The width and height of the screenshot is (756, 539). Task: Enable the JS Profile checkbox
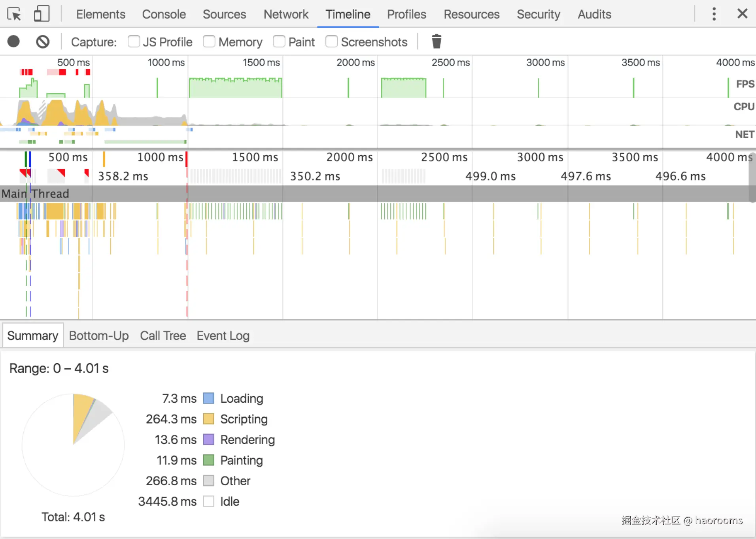coord(134,41)
